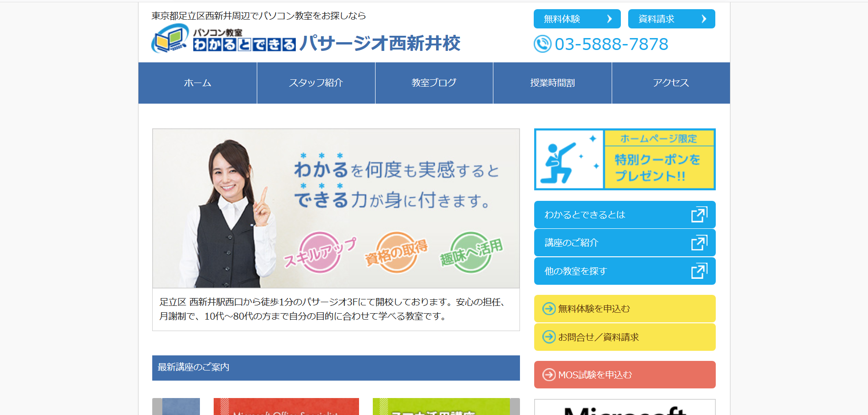Click the chevron on the 無料体験 button
Image resolution: width=868 pixels, height=415 pixels.
pos(609,19)
